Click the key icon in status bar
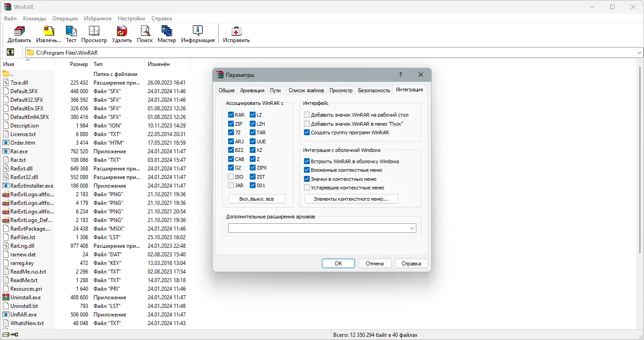644x340 pixels. click(x=15, y=335)
